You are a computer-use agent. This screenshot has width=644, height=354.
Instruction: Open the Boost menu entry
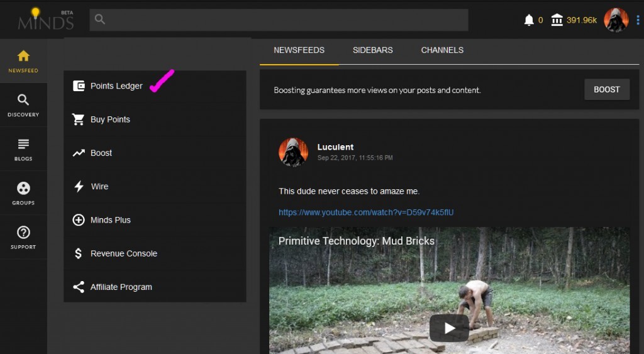click(101, 153)
